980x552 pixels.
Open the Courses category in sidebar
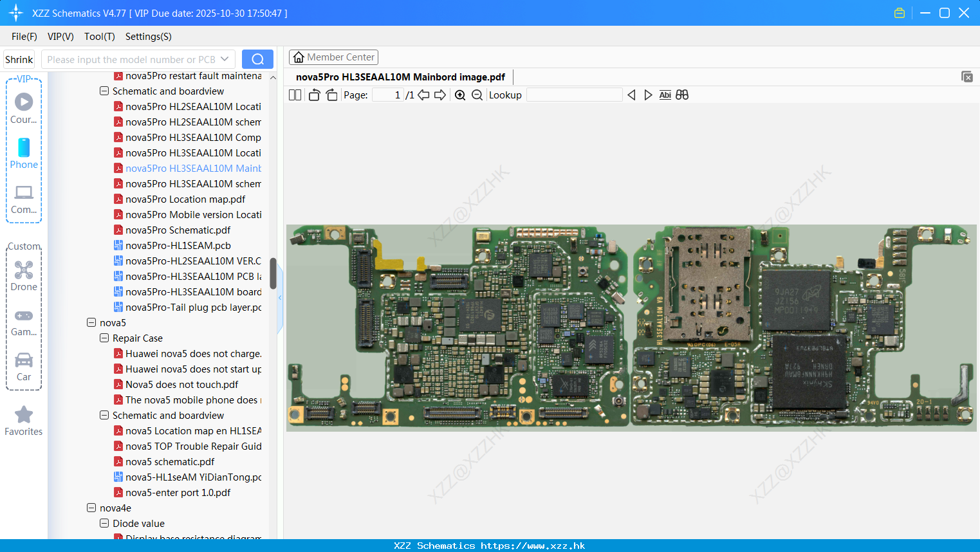24,108
